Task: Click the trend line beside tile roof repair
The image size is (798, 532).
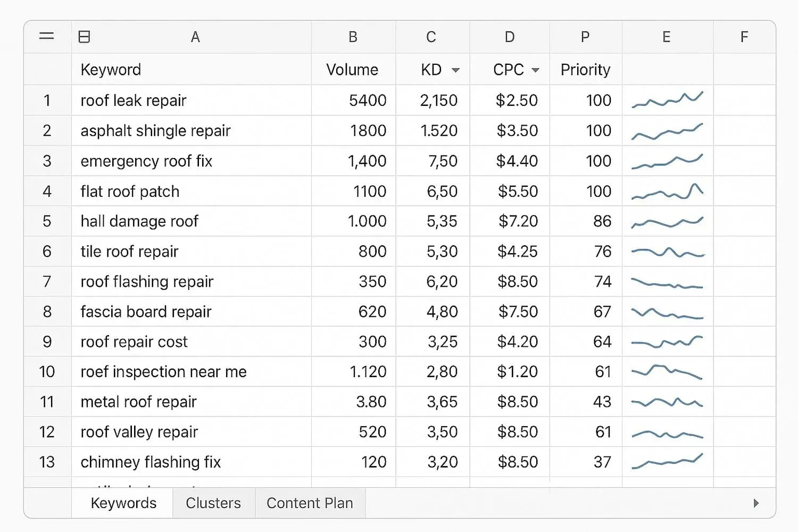Action: (x=667, y=251)
